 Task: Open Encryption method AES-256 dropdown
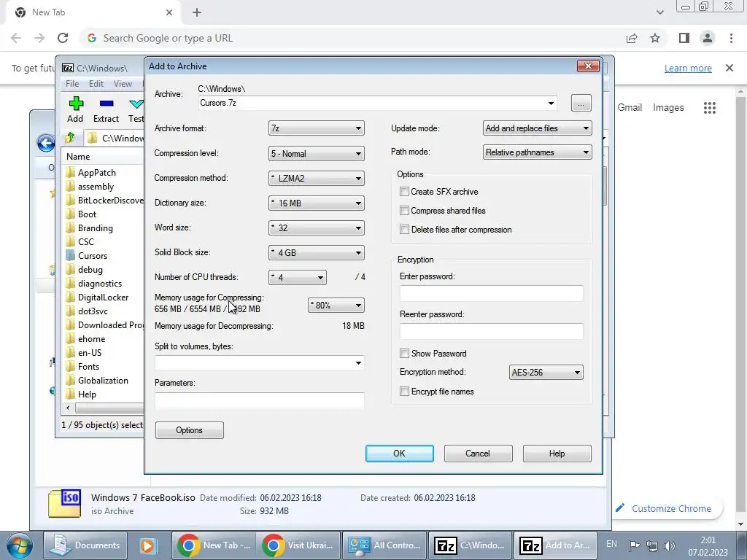pos(546,373)
